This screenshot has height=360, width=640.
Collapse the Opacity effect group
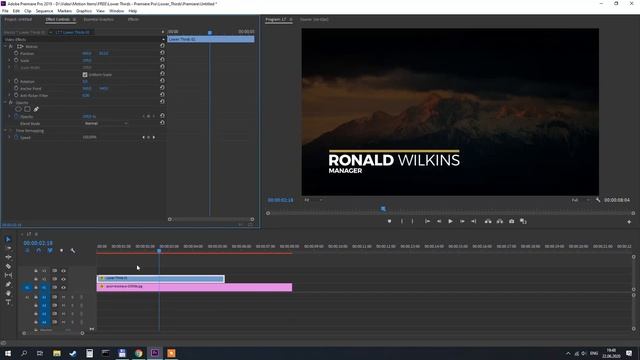click(x=5, y=102)
